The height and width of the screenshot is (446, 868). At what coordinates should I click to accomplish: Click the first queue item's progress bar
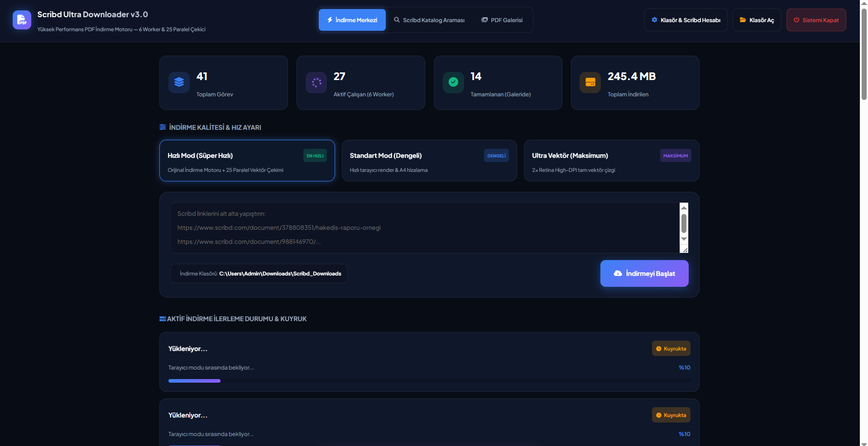point(429,381)
